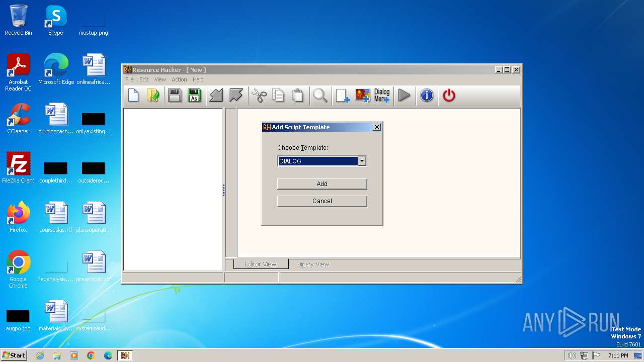Screen dimensions: 644x362
Task: Open the Edge taskbar icon
Action: pyautogui.click(x=108, y=355)
